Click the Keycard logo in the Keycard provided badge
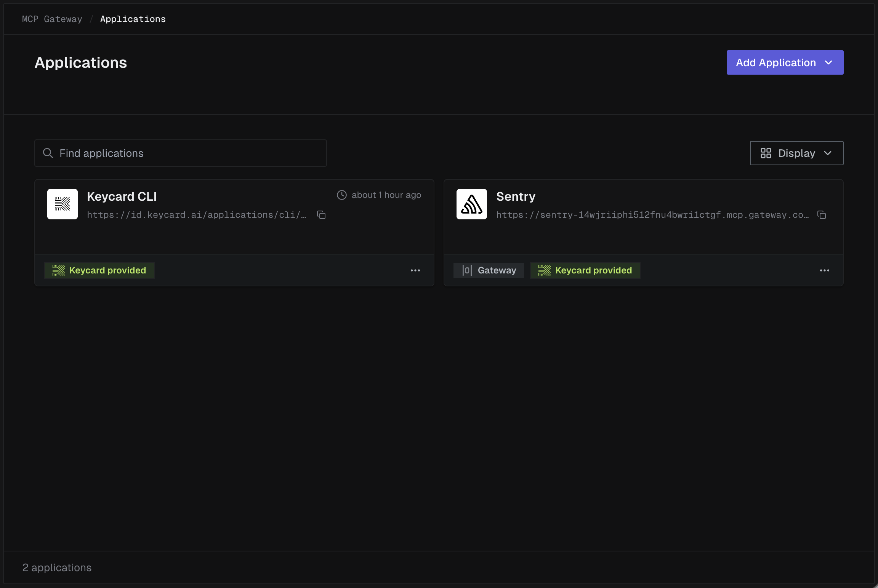Image resolution: width=878 pixels, height=588 pixels. (x=58, y=270)
